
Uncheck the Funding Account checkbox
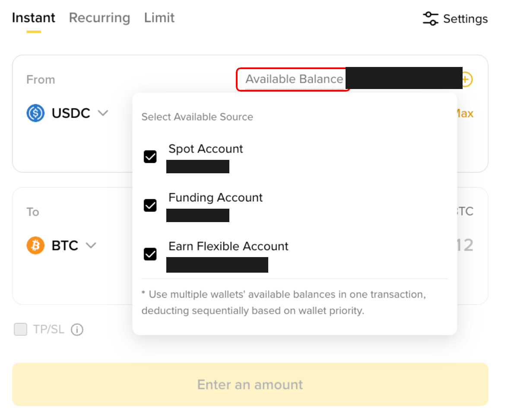tap(150, 205)
